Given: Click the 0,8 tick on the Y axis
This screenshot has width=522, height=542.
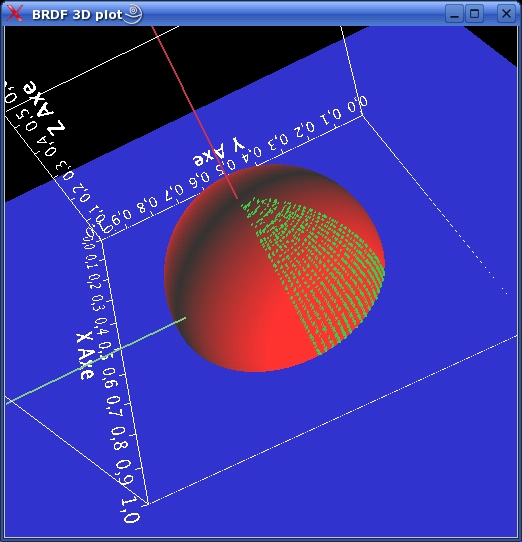Looking at the screenshot, I should (146, 205).
